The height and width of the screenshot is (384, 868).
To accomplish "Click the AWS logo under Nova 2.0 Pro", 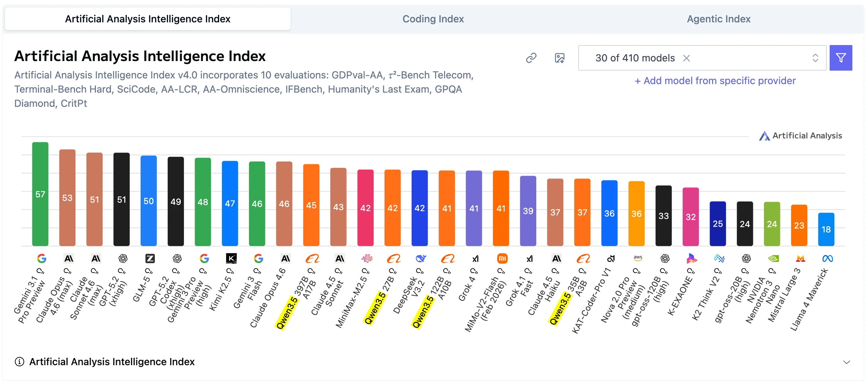I will point(638,258).
